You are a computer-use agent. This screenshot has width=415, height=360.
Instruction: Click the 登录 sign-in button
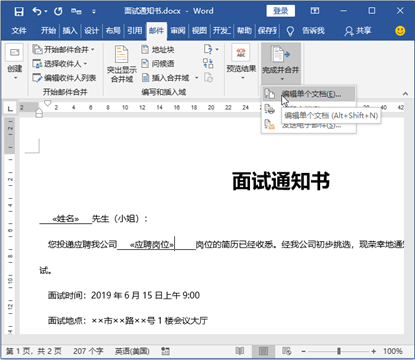point(281,11)
